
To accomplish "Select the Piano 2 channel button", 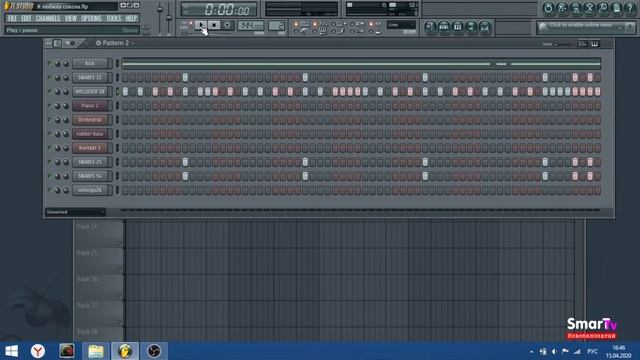I will [x=90, y=106].
